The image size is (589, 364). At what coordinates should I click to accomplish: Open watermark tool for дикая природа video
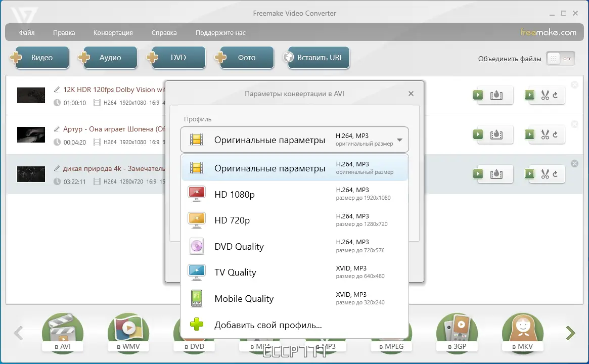(496, 174)
